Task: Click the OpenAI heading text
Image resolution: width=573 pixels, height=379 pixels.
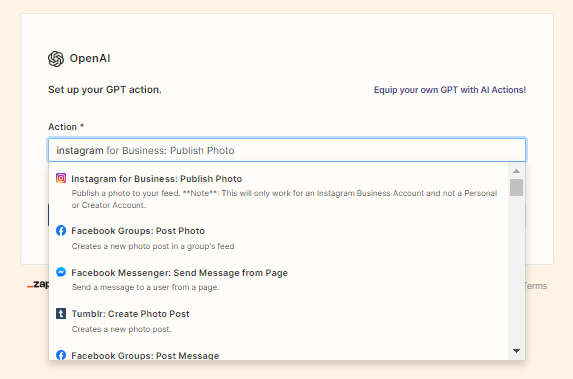Action: click(90, 58)
